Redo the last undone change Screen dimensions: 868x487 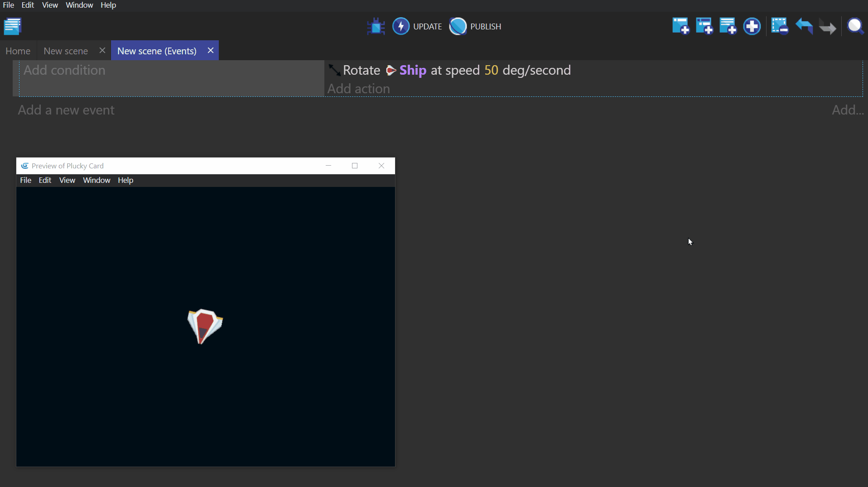827,27
